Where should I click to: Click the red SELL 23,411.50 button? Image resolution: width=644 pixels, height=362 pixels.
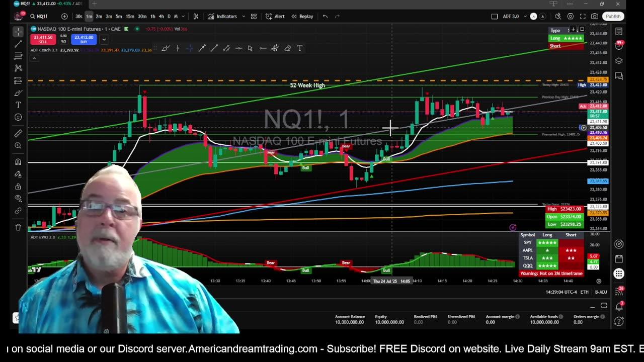click(43, 39)
